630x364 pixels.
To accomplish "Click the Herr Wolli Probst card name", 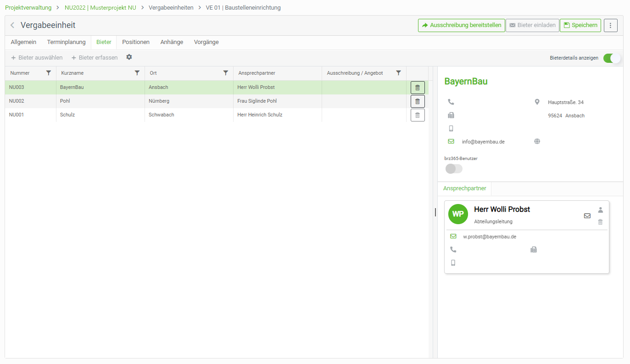I will [502, 209].
